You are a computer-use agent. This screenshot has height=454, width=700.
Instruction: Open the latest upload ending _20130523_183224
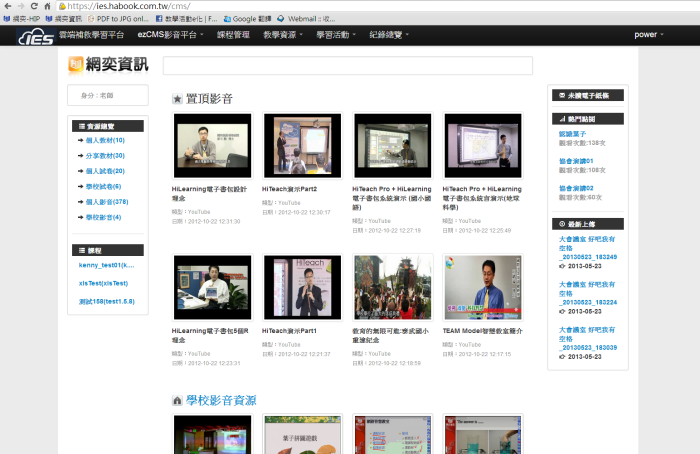click(x=588, y=293)
